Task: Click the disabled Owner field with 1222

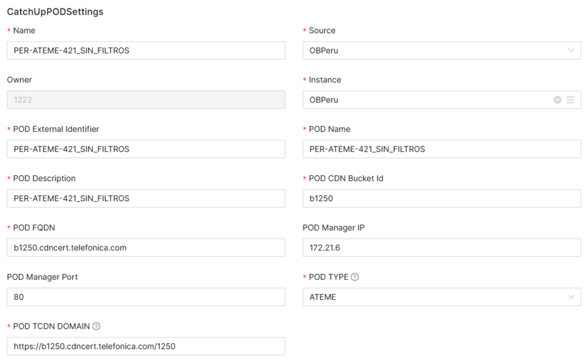Action: click(x=146, y=100)
